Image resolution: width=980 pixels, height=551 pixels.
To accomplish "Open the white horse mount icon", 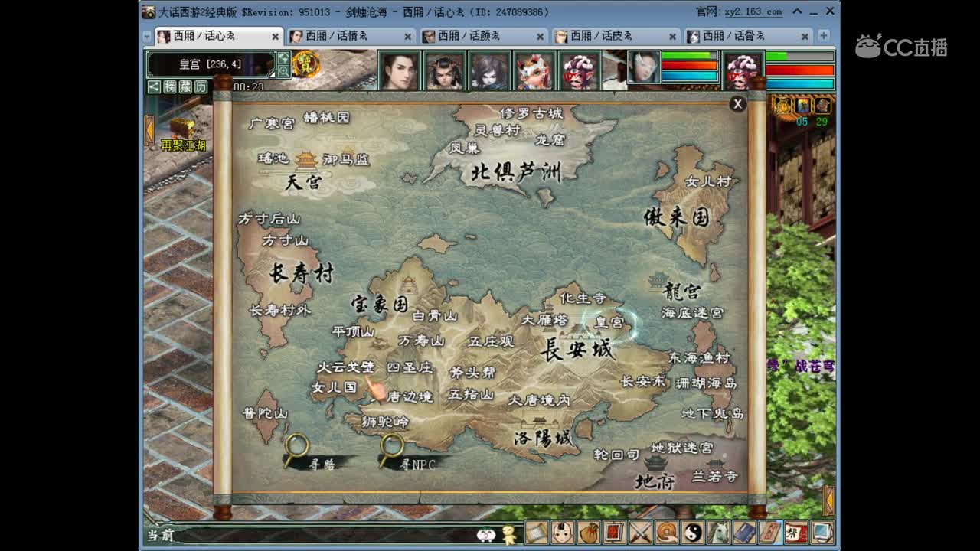I will tap(719, 532).
